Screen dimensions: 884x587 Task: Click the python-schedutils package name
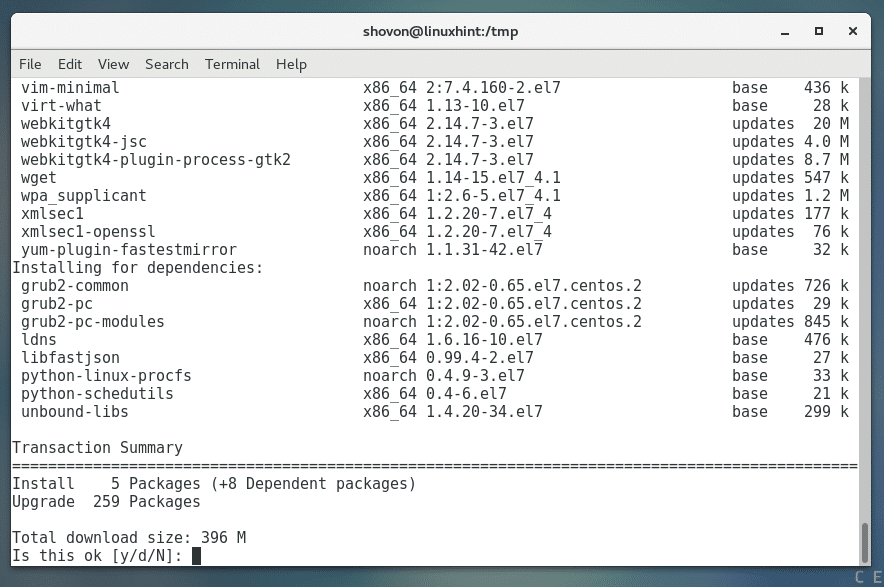coord(97,394)
